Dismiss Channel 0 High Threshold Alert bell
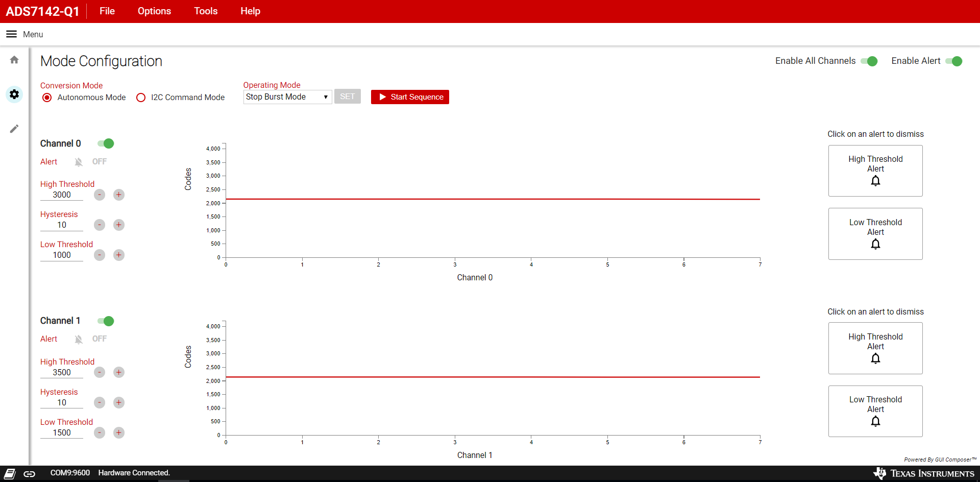This screenshot has width=980, height=482. [875, 181]
